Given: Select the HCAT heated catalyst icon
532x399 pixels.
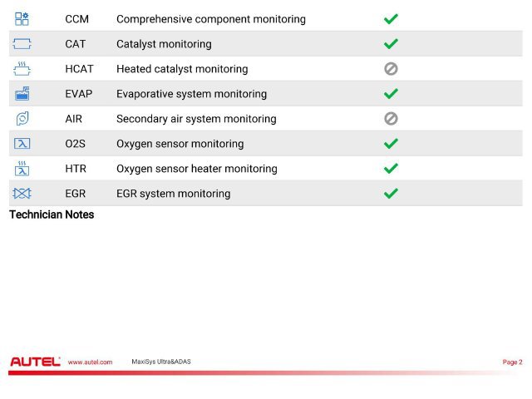Looking at the screenshot, I should (22, 68).
